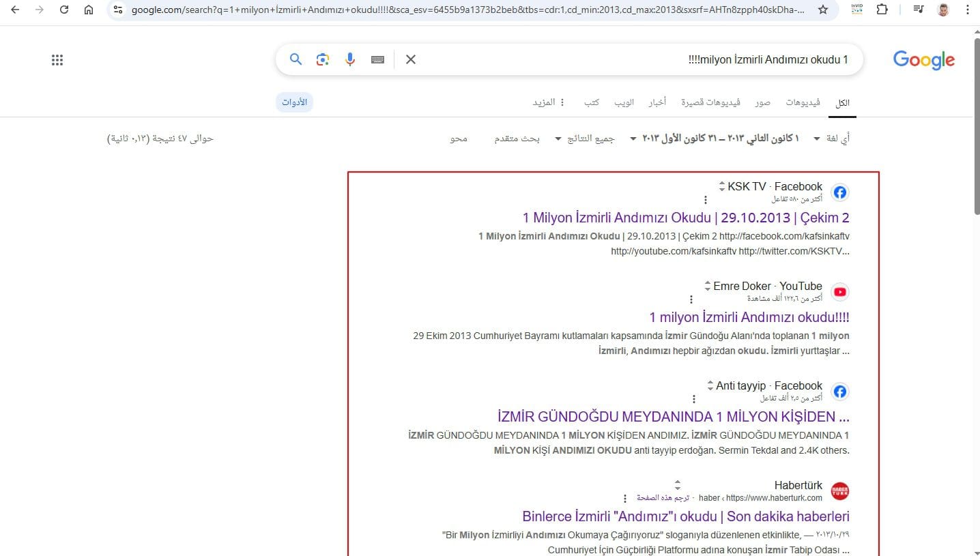Image resolution: width=980 pixels, height=556 pixels.
Task: Open Google Lens image search
Action: click(323, 59)
